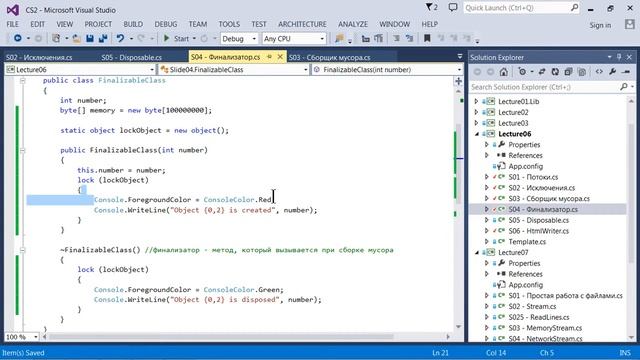Click the Find in Files toolbar icon

(339, 38)
